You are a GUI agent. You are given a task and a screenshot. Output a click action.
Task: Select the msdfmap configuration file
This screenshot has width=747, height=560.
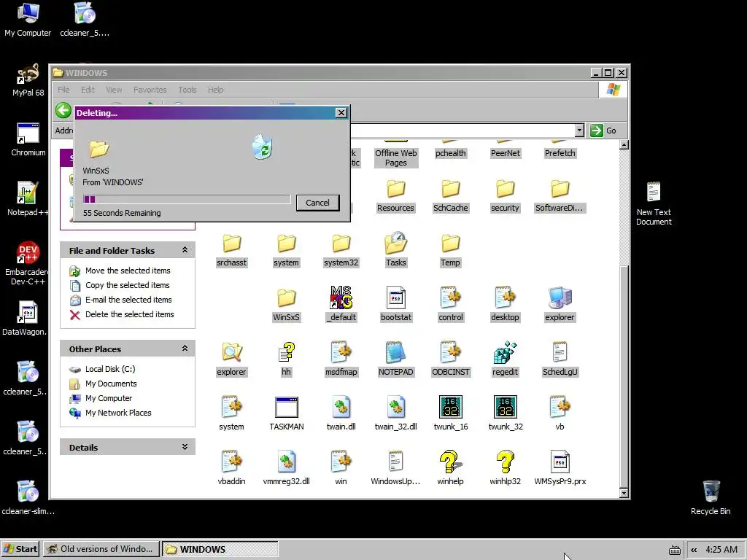[341, 359]
